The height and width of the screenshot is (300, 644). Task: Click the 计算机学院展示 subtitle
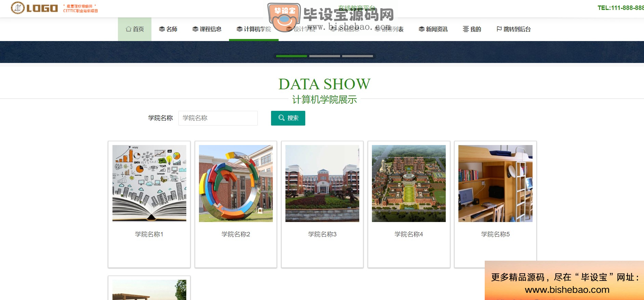(x=324, y=100)
